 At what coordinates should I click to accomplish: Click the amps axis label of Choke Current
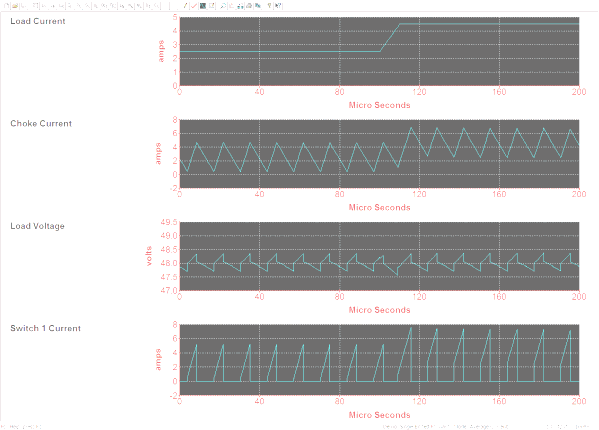point(158,154)
